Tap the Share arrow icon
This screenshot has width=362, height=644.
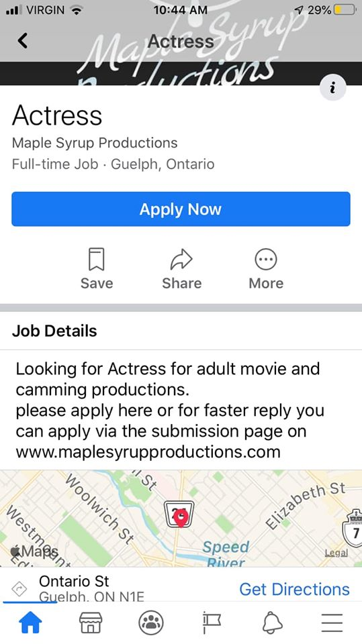pyautogui.click(x=181, y=259)
